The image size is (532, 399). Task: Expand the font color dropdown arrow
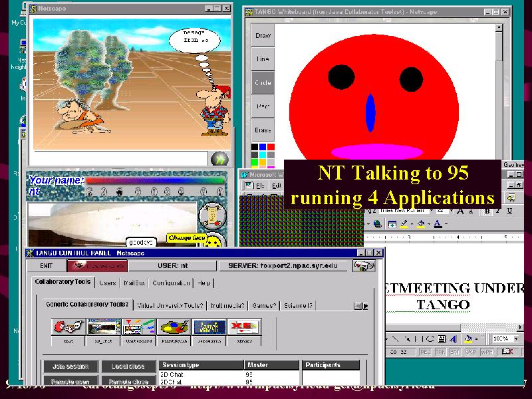pyautogui.click(x=446, y=224)
